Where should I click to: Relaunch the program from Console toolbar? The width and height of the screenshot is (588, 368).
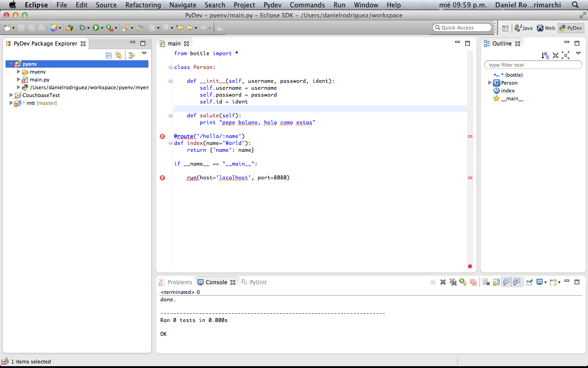click(463, 282)
